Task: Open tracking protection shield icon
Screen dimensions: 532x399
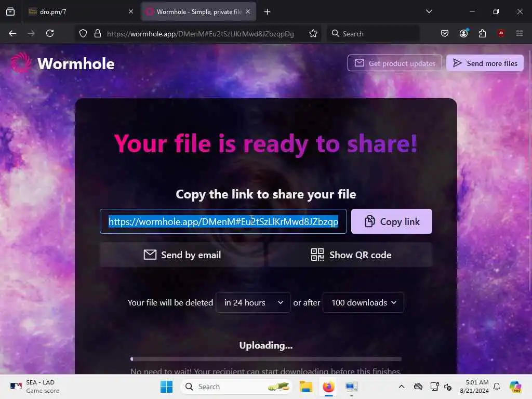Action: pyautogui.click(x=83, y=33)
